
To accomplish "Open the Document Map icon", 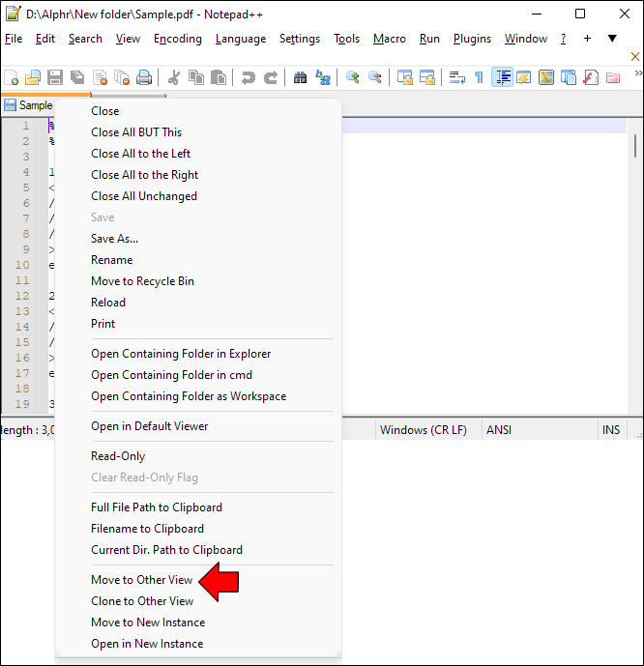I will (x=546, y=77).
